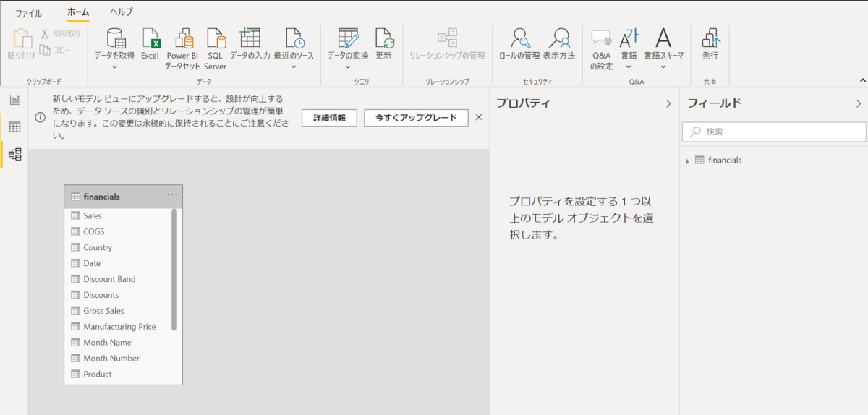The width and height of the screenshot is (868, 415).
Task: Expand financials table in フィールド list
Action: tap(687, 161)
